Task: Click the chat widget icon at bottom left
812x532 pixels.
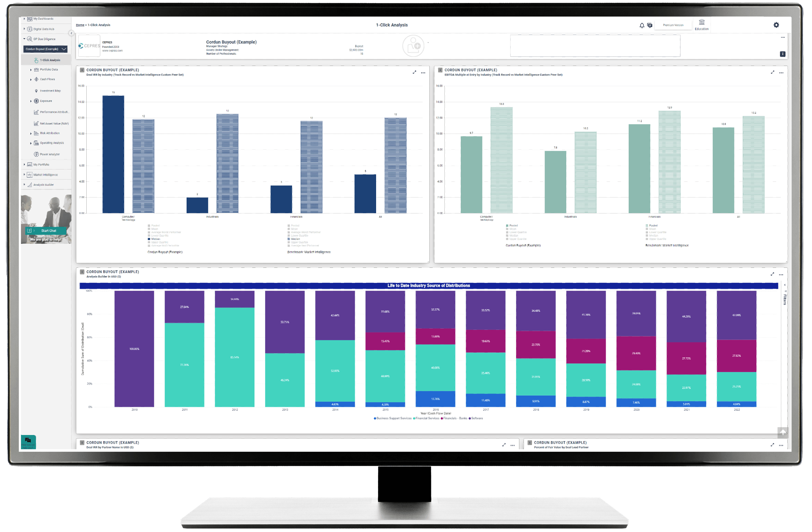Action: tap(28, 441)
